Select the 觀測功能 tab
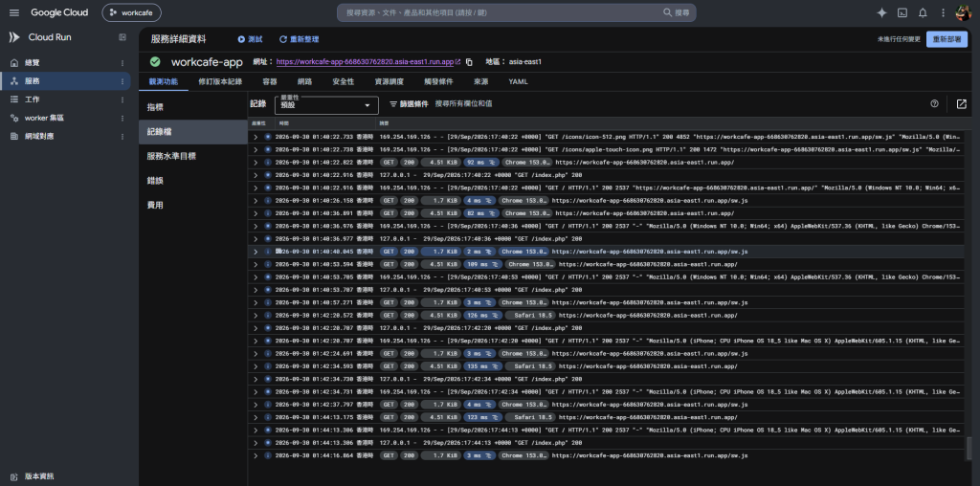 (163, 82)
